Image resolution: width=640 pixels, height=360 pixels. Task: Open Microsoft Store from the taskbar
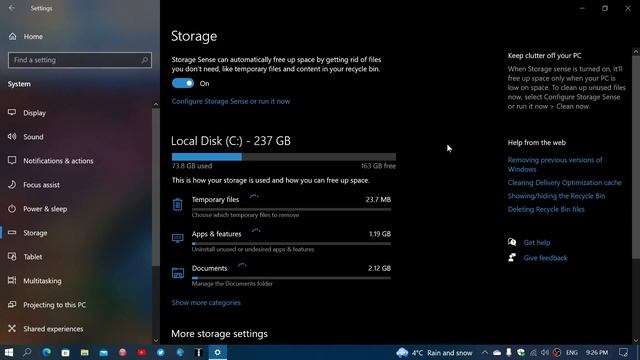point(65,352)
